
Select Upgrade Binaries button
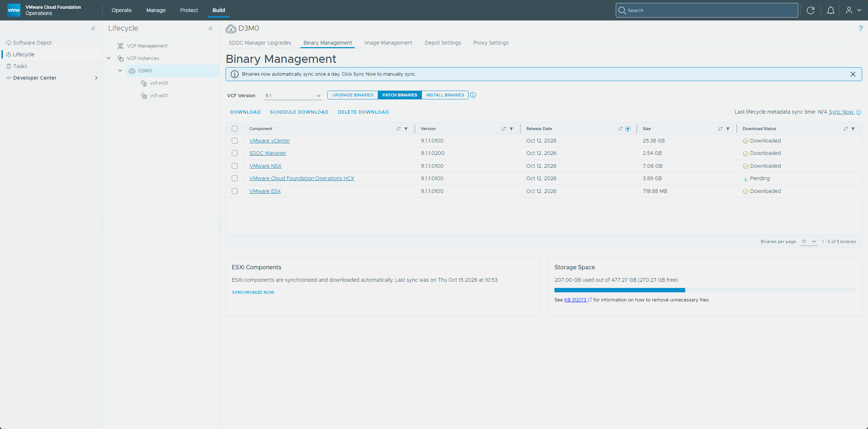(x=353, y=95)
